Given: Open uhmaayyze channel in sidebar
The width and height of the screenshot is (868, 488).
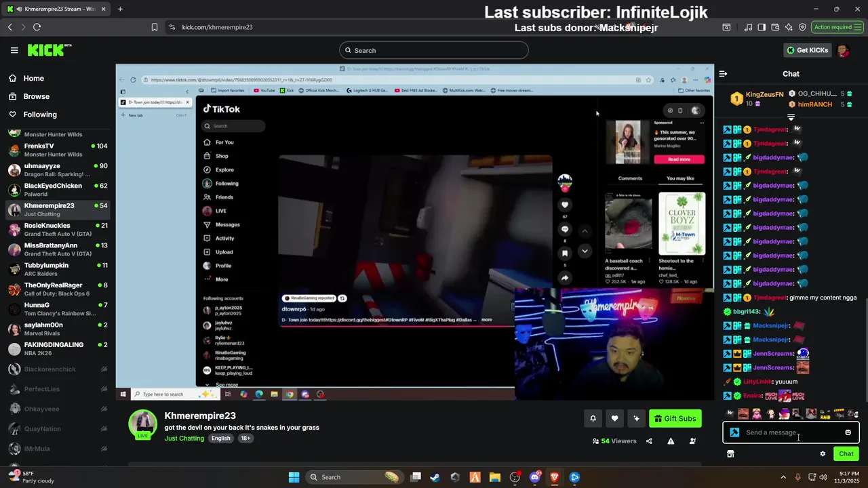Looking at the screenshot, I should coord(58,169).
